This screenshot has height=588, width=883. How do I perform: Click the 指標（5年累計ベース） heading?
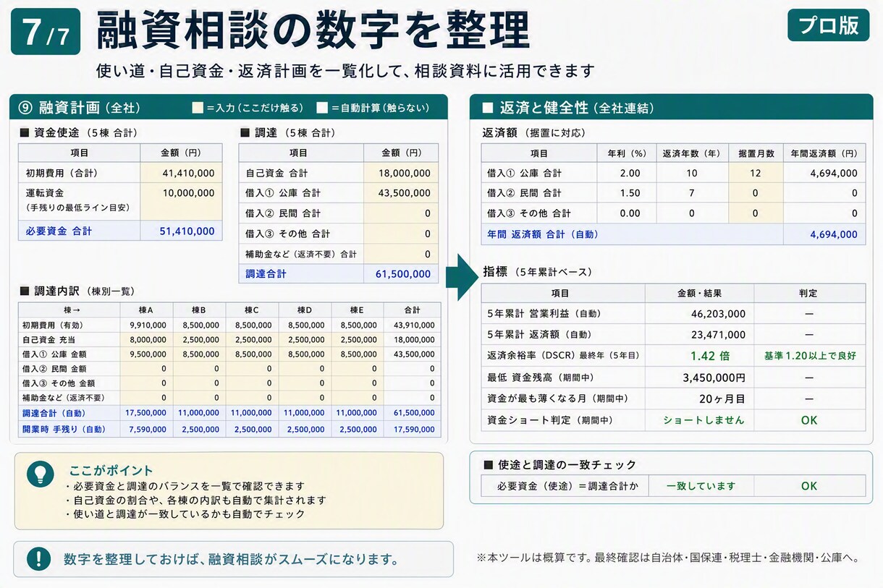538,272
